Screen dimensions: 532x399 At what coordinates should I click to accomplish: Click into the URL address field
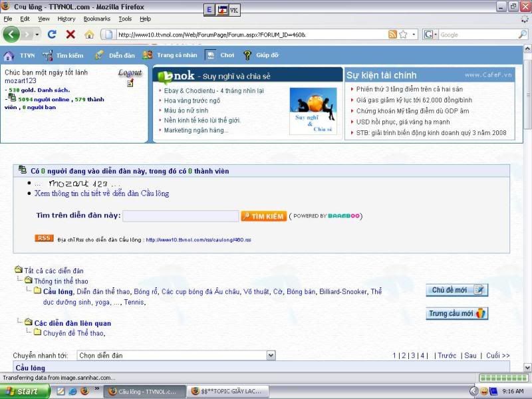[251, 35]
